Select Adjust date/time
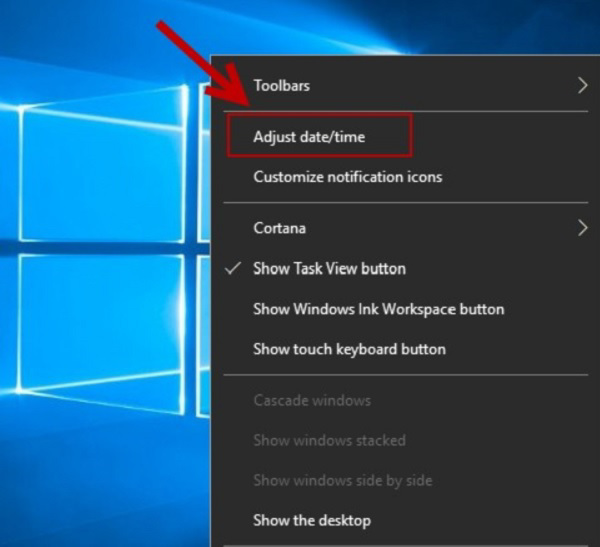Viewport: 600px width, 547px height. point(309,137)
